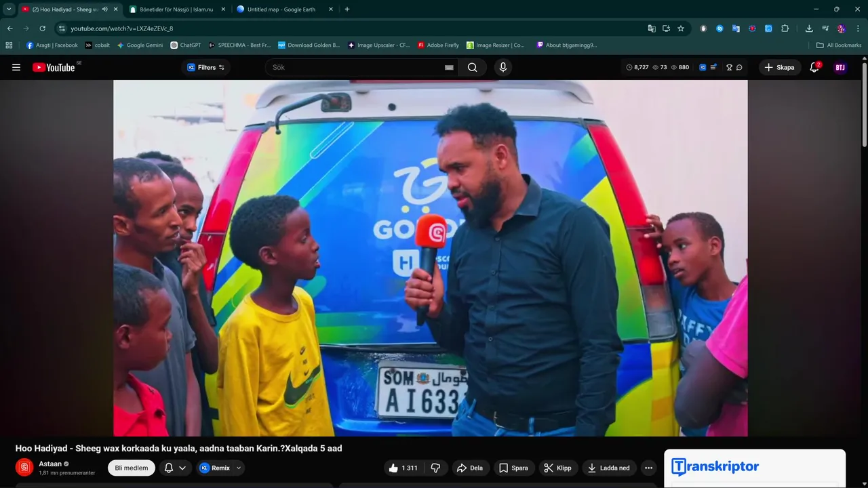Click the Ladda ned download button

coord(609,468)
